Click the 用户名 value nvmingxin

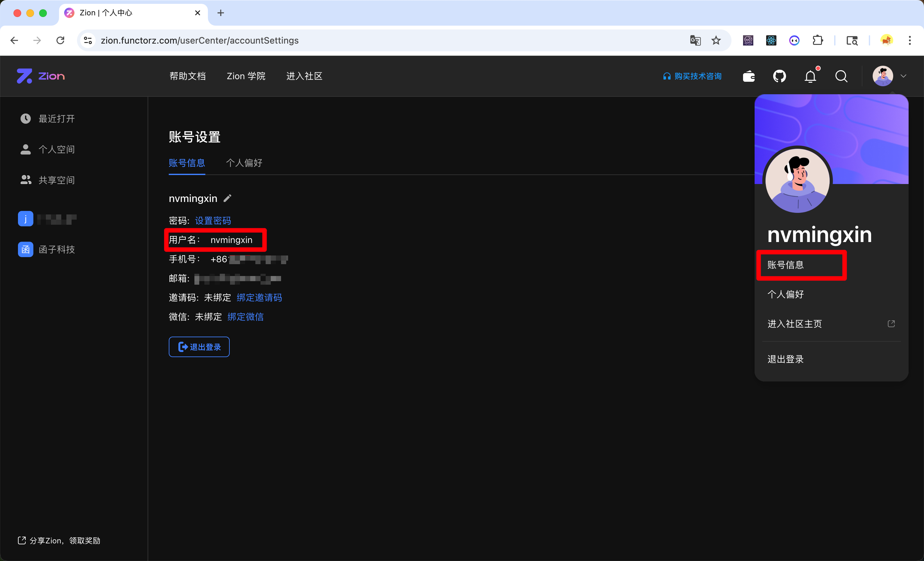point(231,240)
